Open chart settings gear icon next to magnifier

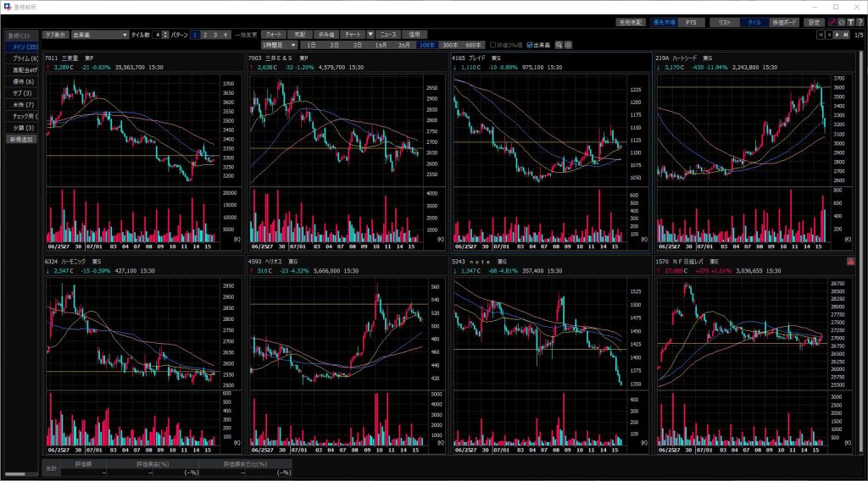click(568, 45)
